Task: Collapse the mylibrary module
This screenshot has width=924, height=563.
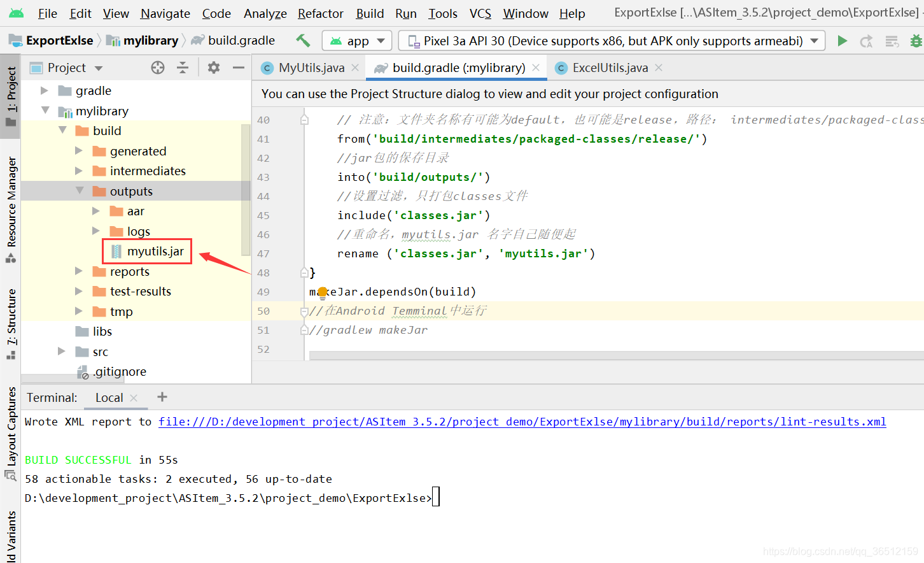Action: (x=45, y=110)
